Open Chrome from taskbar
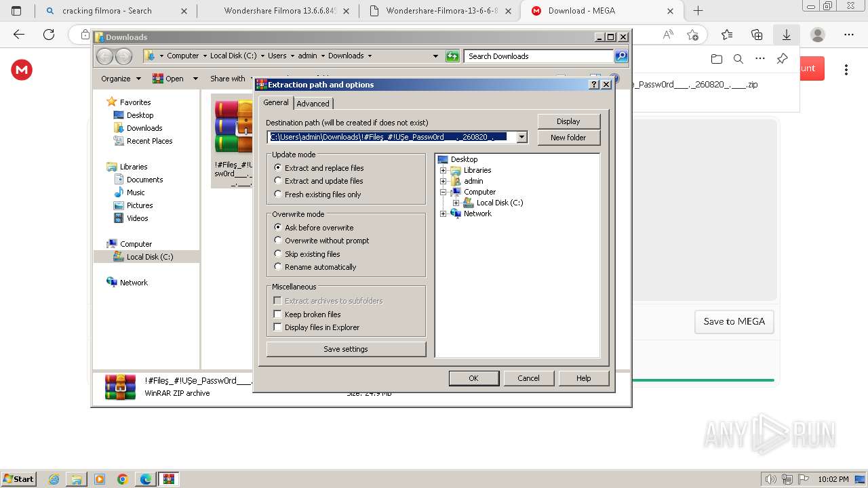Screen dimensions: 868x488 pyautogui.click(x=122, y=479)
